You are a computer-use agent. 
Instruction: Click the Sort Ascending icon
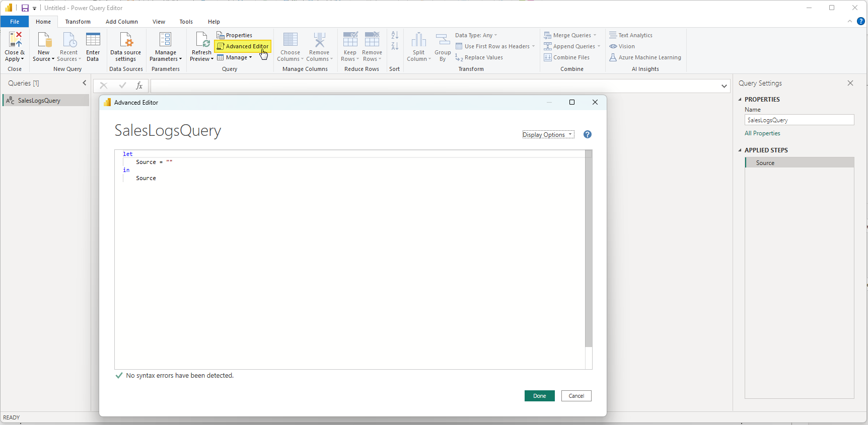click(x=395, y=35)
